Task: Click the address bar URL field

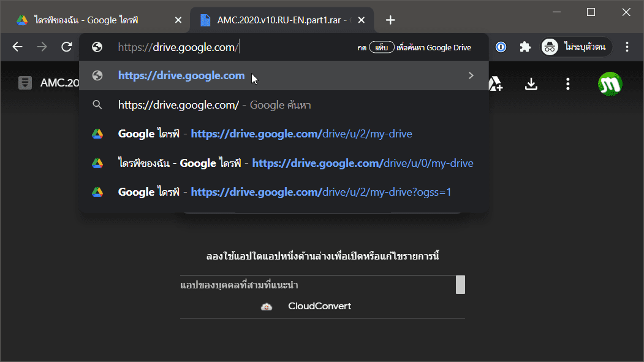Action: [x=234, y=47]
